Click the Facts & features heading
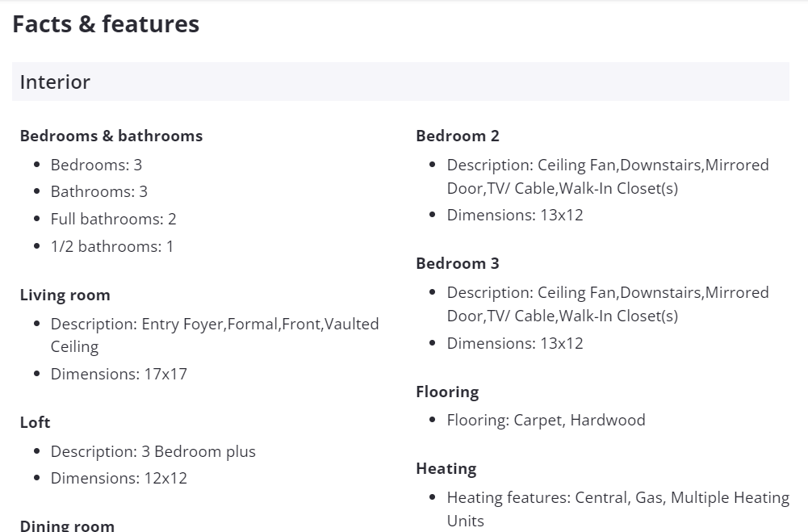 coord(106,24)
